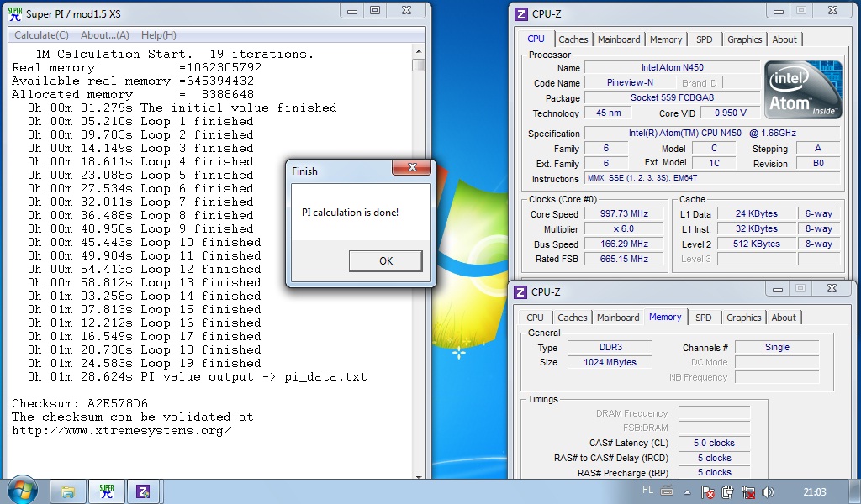Image resolution: width=861 pixels, height=504 pixels.
Task: Open the clock showing 21:03
Action: [814, 492]
